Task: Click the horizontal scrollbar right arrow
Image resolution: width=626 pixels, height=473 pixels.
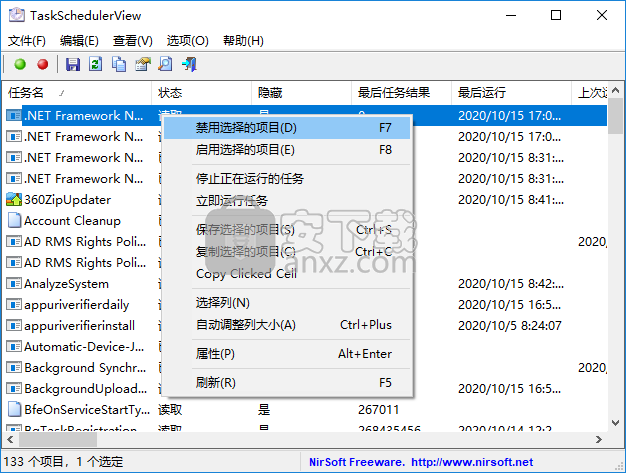Action: click(598, 439)
